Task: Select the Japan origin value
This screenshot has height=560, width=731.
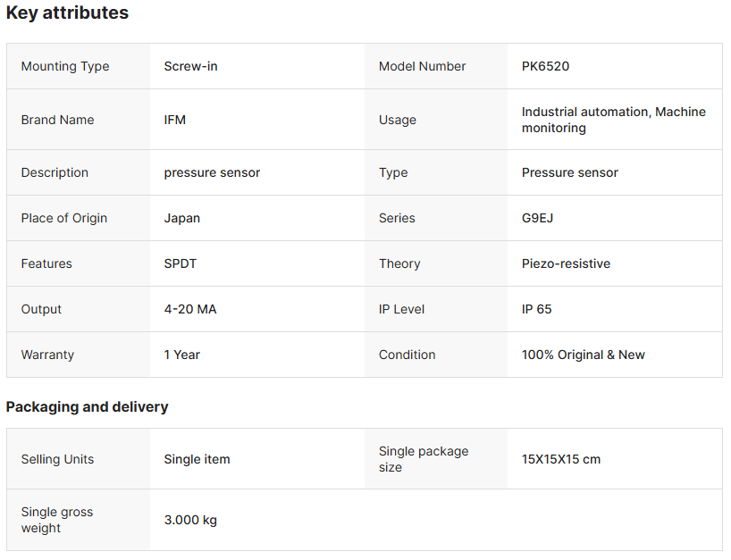Action: coord(182,218)
